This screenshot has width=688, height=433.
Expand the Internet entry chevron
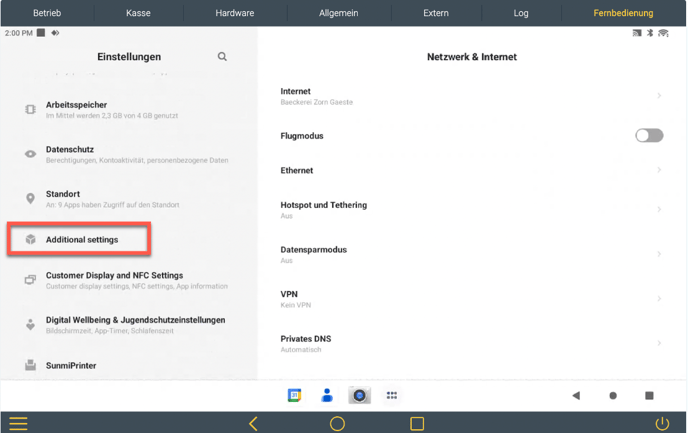[659, 96]
